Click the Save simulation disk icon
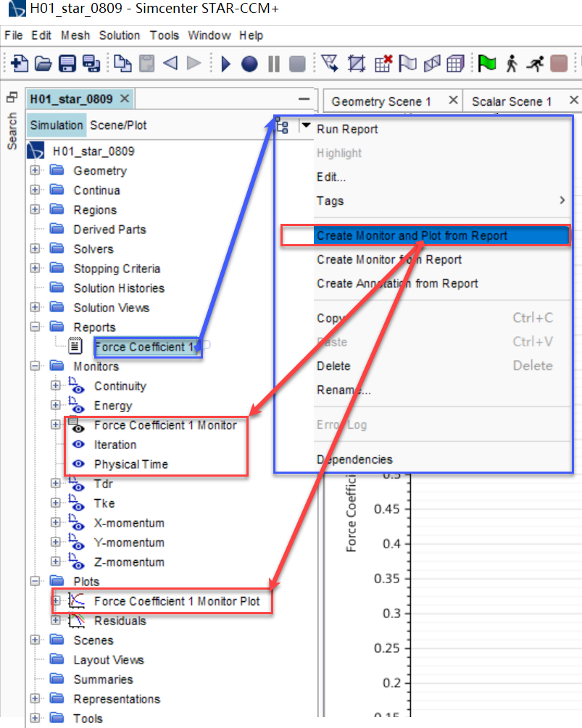Viewport: 582px width, 728px height. tap(67, 63)
